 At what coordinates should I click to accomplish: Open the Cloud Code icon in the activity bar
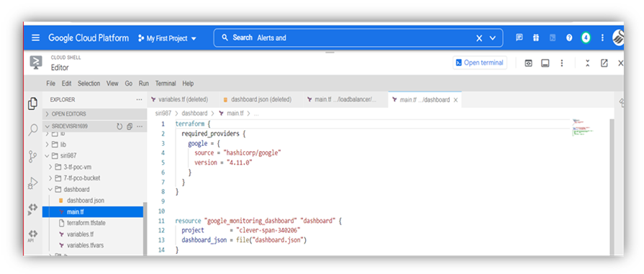[x=33, y=209]
